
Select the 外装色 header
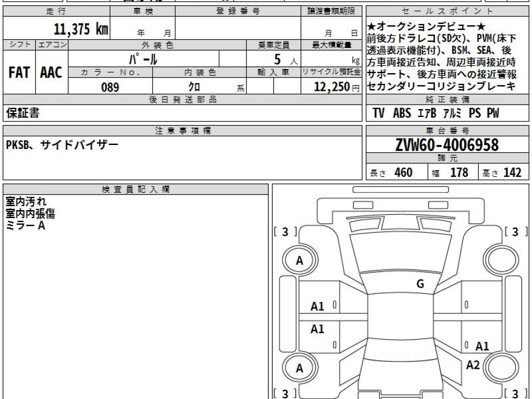coord(157,45)
